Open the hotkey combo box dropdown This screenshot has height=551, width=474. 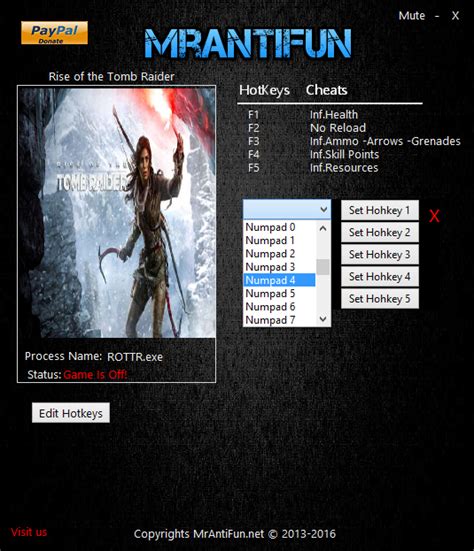(324, 210)
